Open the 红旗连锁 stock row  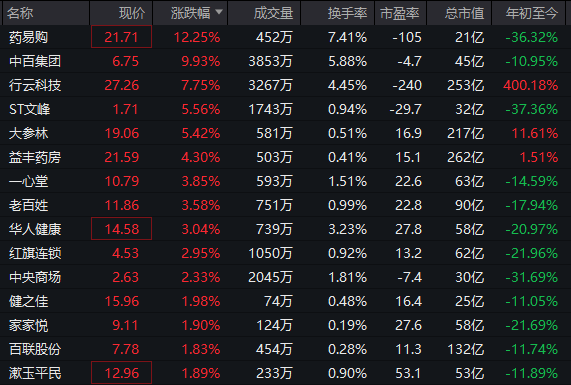(x=286, y=253)
